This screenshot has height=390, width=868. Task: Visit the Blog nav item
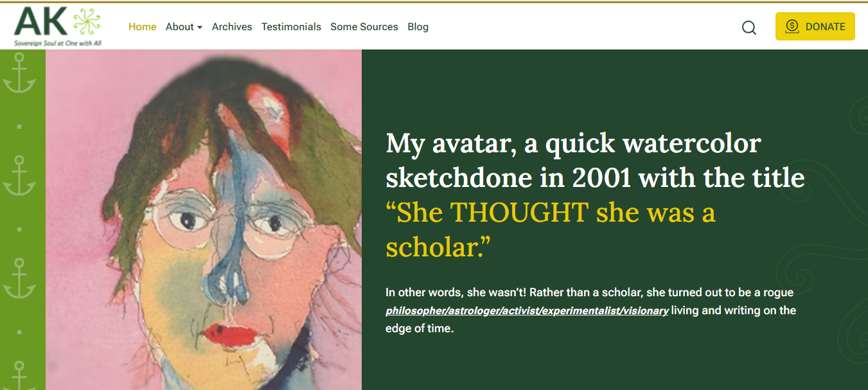click(418, 27)
